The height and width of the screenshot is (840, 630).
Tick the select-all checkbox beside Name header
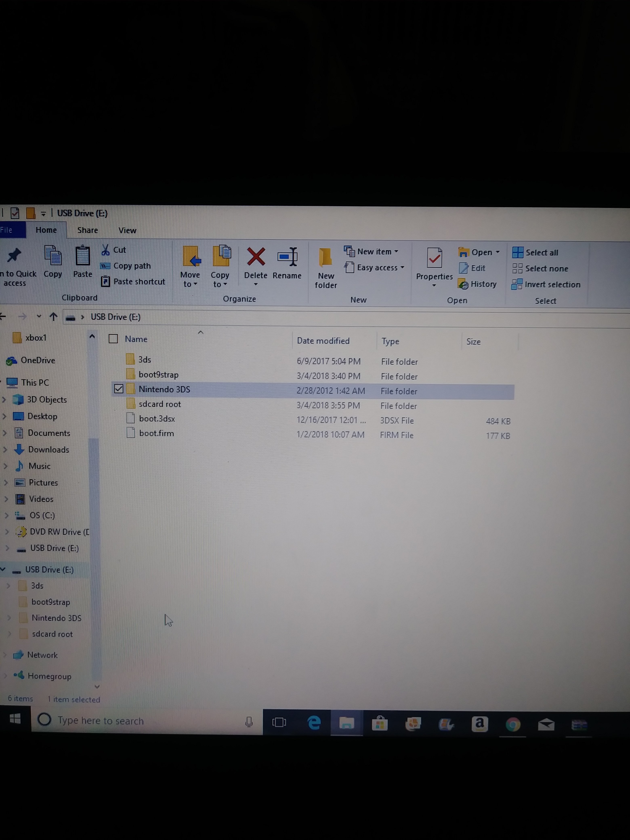coord(113,339)
